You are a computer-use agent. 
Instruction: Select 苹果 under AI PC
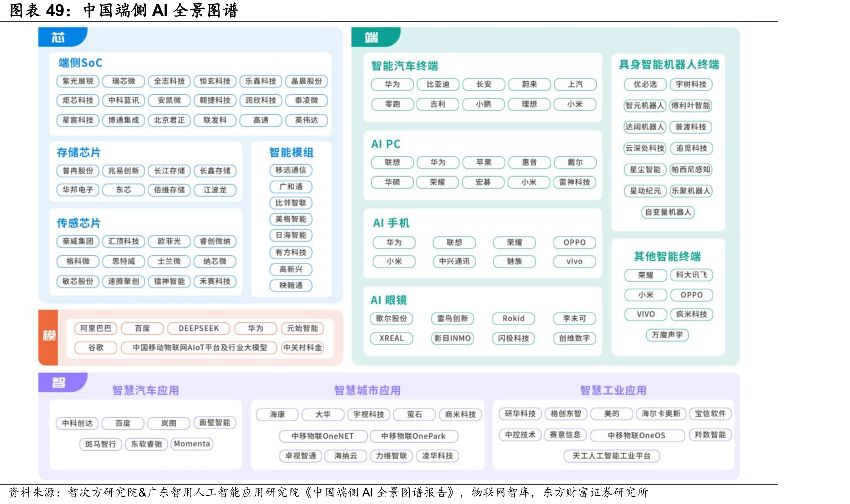click(483, 162)
